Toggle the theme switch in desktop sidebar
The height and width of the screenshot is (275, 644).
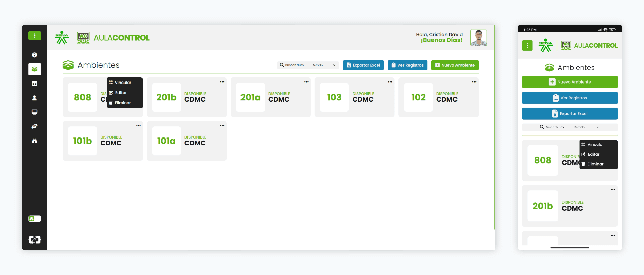coord(34,219)
